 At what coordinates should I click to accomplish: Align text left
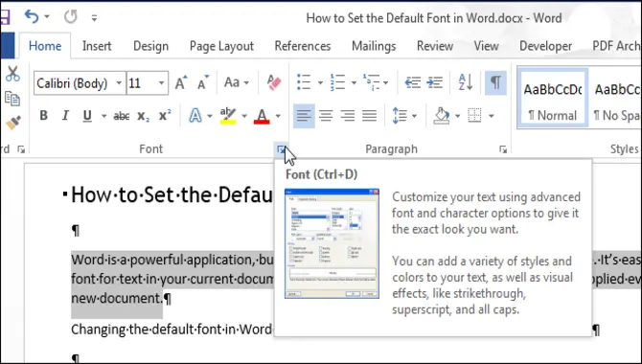304,116
